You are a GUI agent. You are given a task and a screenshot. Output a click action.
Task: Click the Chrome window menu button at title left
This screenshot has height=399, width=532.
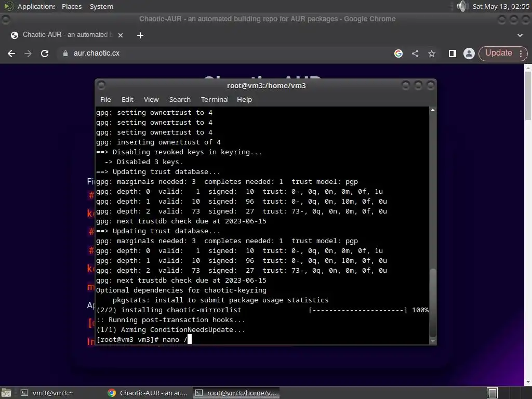(6, 20)
